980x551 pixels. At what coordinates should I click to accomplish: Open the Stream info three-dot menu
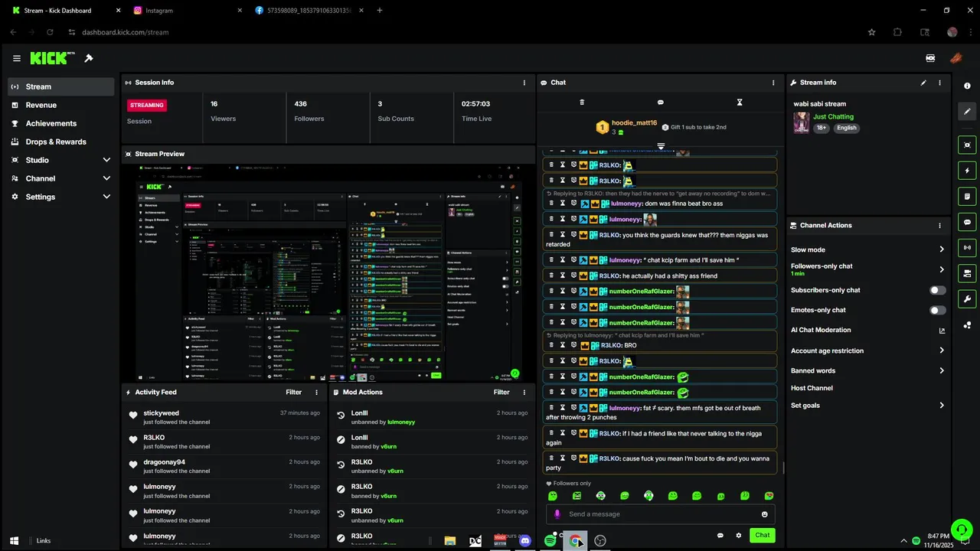tap(939, 83)
